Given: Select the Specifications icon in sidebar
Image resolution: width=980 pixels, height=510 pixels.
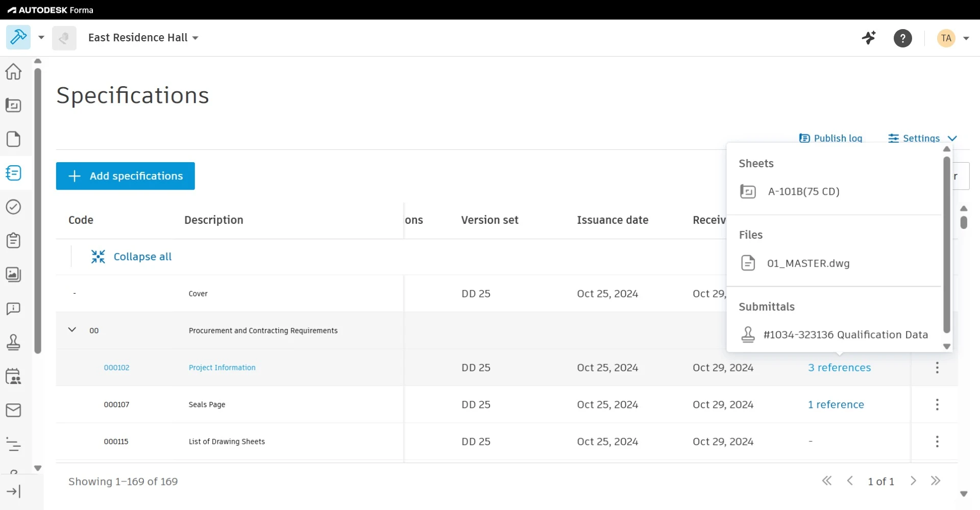Looking at the screenshot, I should [13, 173].
